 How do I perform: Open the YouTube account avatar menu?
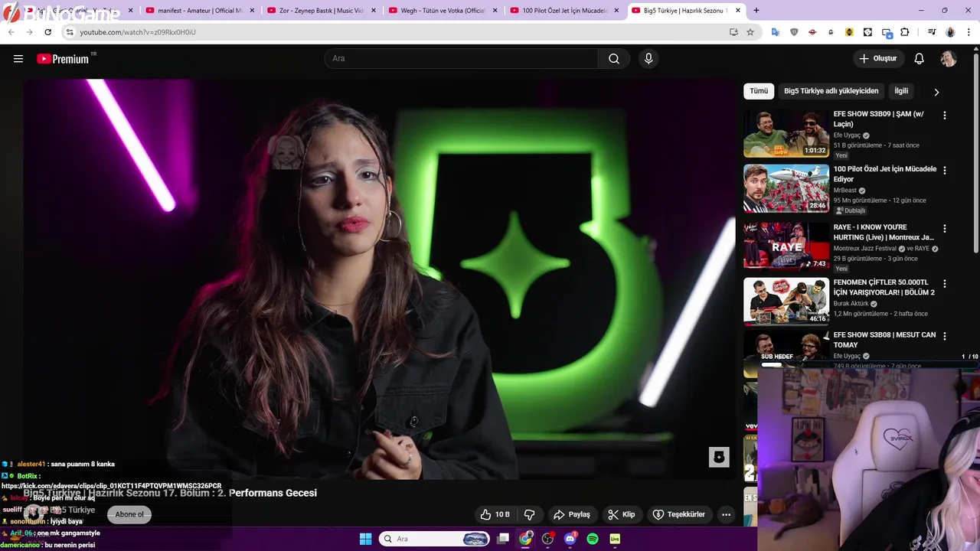(x=949, y=59)
